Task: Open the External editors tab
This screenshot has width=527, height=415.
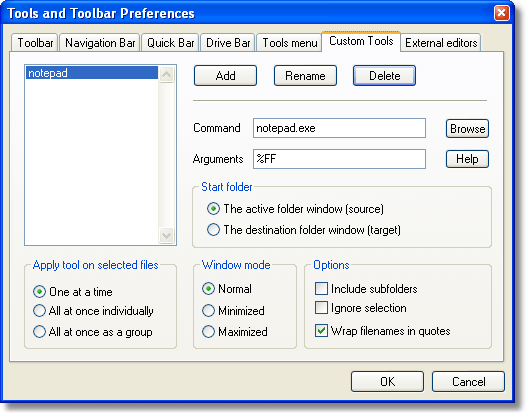Action: 441,43
